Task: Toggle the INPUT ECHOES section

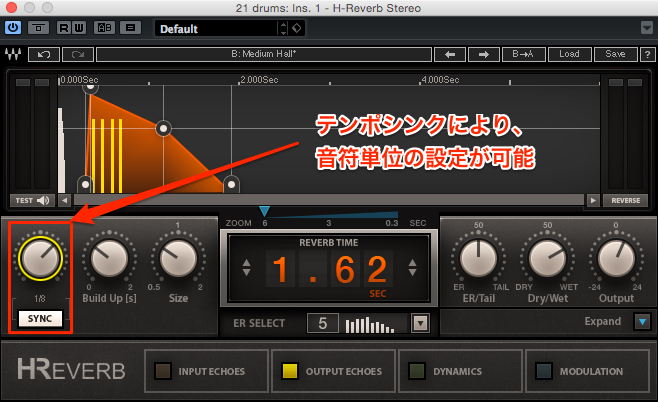Action: coord(206,371)
